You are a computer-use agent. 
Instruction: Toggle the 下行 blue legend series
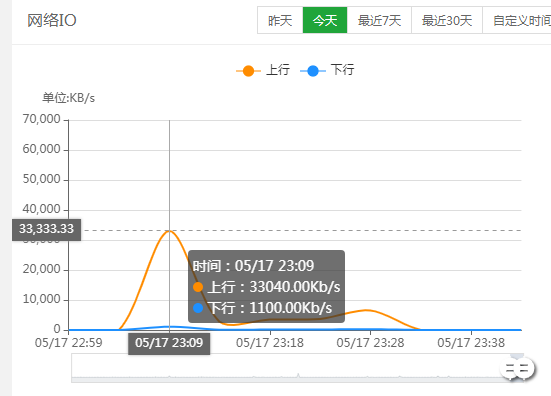coord(327,70)
